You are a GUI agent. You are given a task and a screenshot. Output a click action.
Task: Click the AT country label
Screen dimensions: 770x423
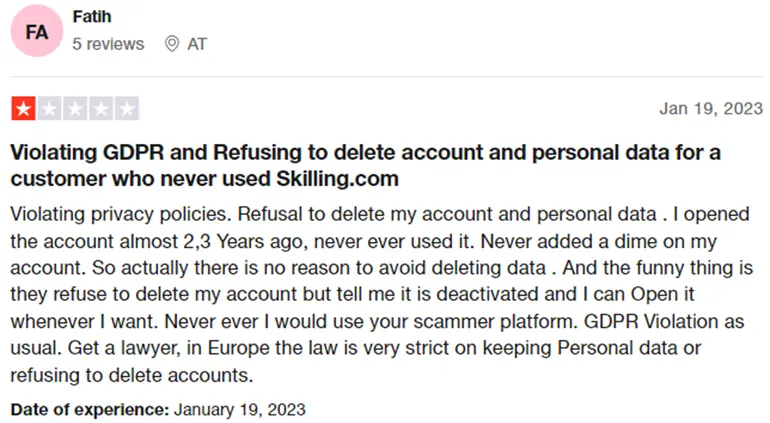pos(197,44)
